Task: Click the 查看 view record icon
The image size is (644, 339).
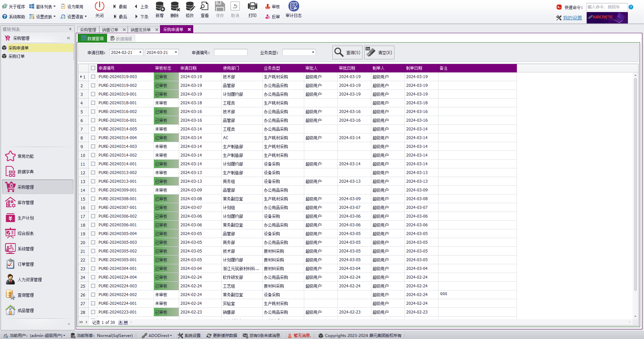Action: (x=205, y=7)
